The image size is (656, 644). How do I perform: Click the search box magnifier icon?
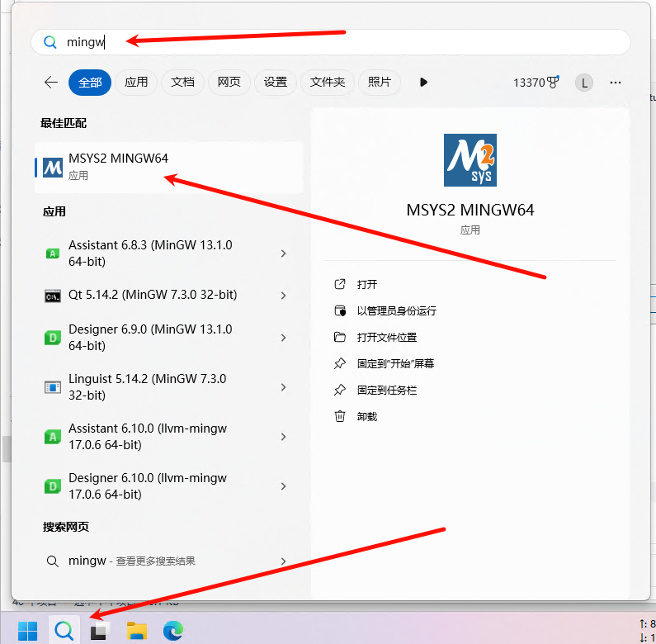[x=50, y=42]
